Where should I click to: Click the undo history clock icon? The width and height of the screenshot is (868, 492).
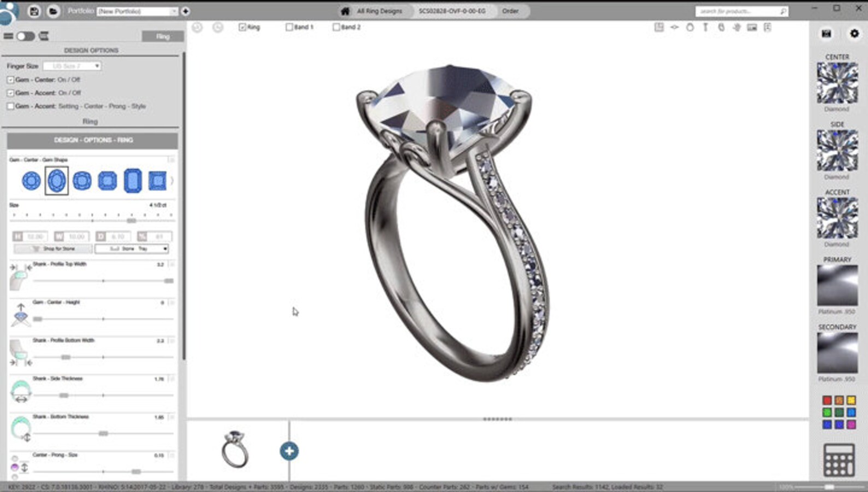click(x=197, y=27)
